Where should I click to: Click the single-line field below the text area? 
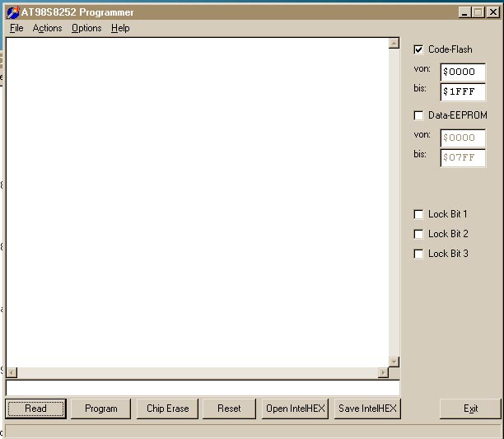pos(203,388)
